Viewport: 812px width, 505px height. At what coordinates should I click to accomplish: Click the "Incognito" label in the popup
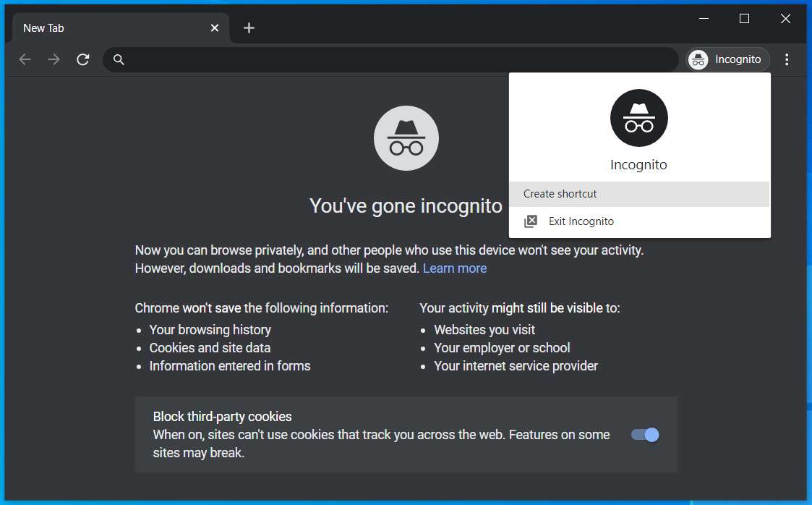pos(638,165)
